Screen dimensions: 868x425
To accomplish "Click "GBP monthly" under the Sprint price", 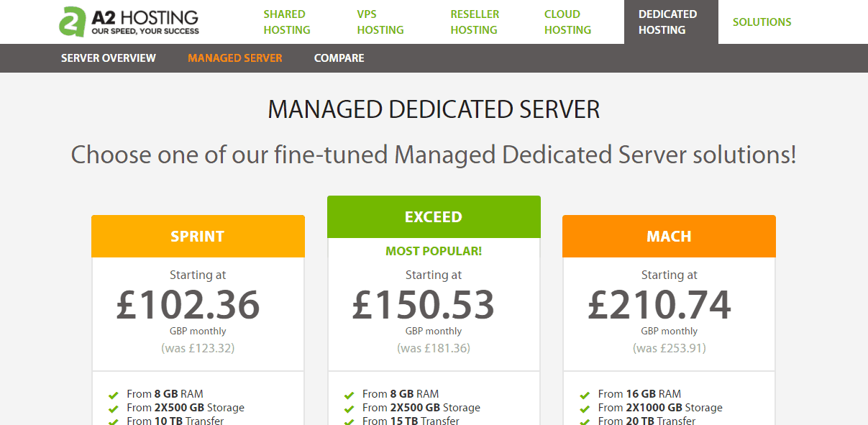I will point(198,332).
